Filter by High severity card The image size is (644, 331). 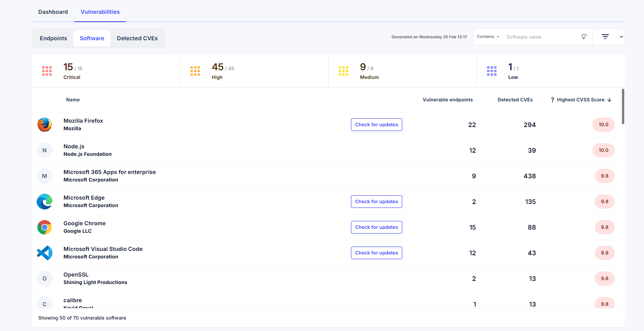pos(254,71)
